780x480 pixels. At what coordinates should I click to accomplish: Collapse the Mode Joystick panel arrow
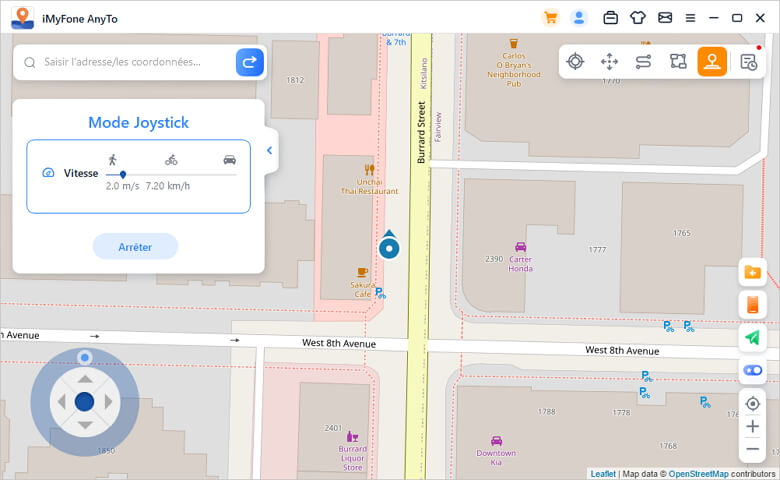tap(270, 150)
